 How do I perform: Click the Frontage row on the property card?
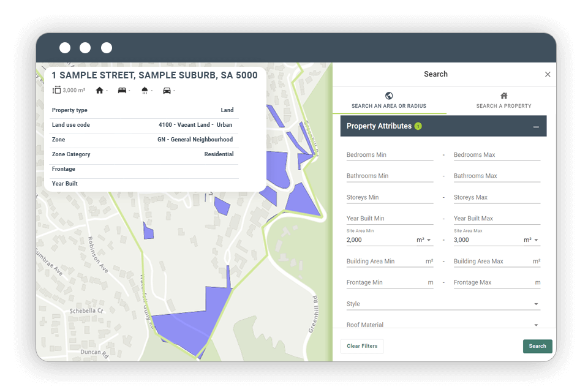coord(143,169)
